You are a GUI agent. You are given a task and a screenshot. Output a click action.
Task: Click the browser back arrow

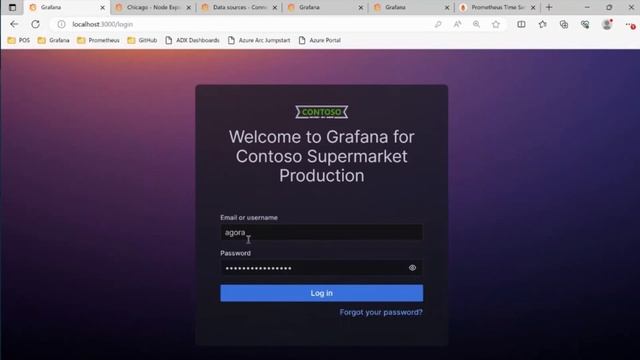point(14,24)
